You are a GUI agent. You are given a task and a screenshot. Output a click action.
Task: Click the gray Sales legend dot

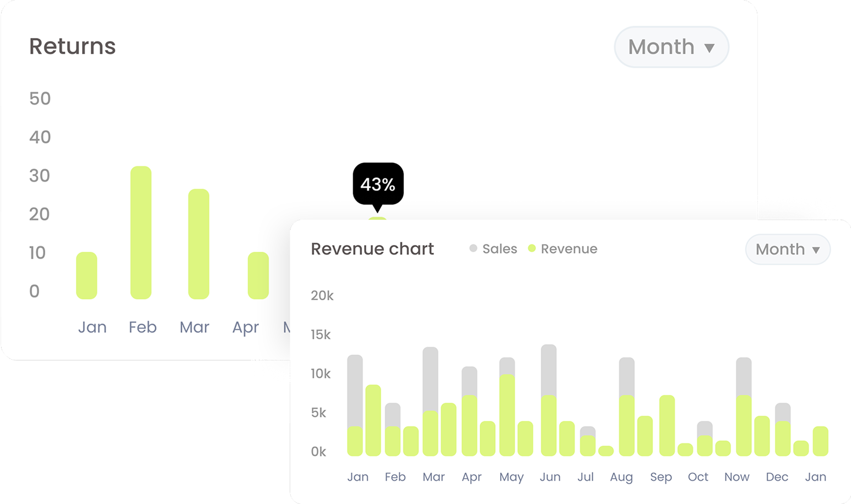click(473, 248)
